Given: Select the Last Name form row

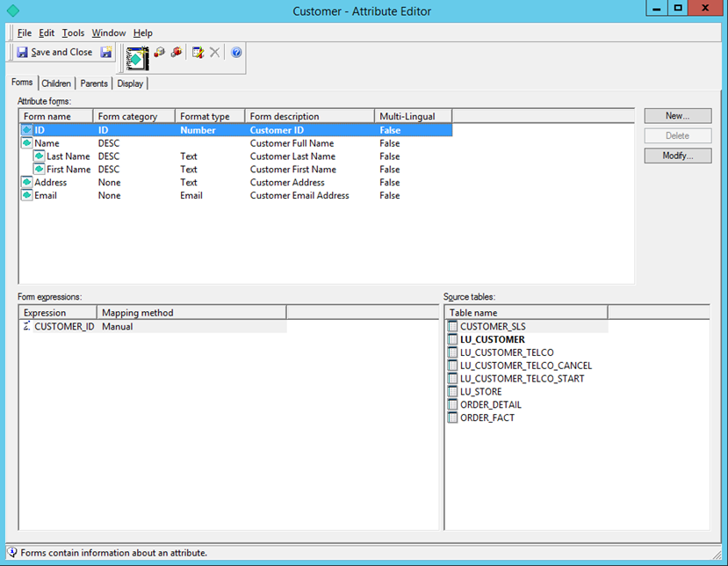Looking at the screenshot, I should pos(235,156).
